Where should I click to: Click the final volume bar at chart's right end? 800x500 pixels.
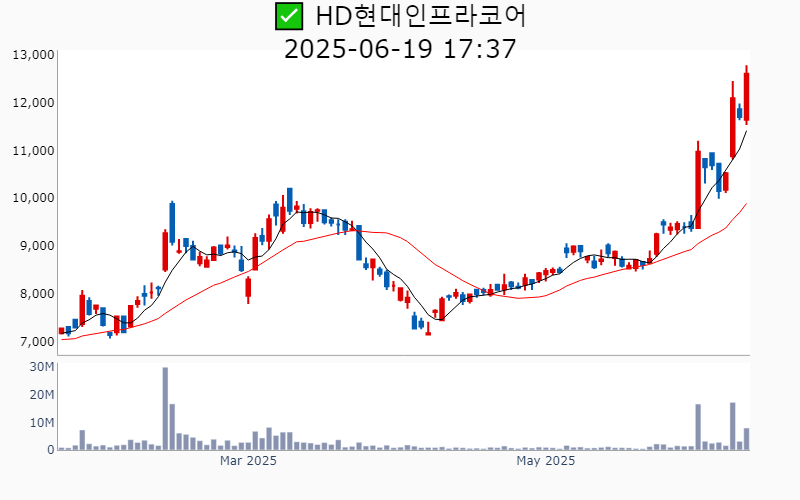[x=746, y=439]
